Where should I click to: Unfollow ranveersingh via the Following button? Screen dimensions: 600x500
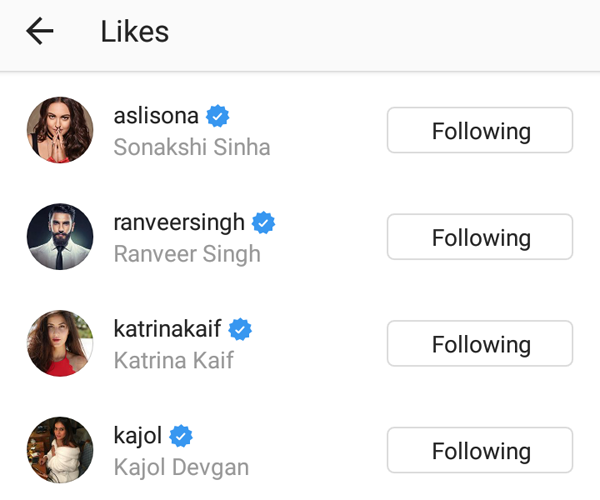click(x=480, y=238)
